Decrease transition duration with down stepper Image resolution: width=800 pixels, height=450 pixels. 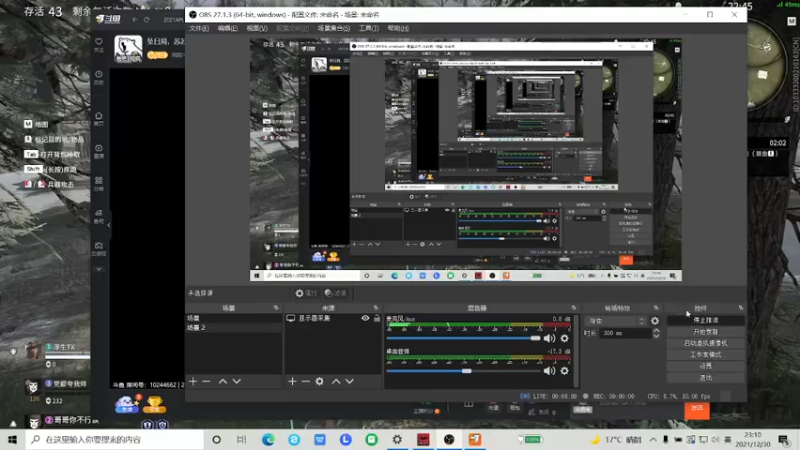tap(656, 336)
